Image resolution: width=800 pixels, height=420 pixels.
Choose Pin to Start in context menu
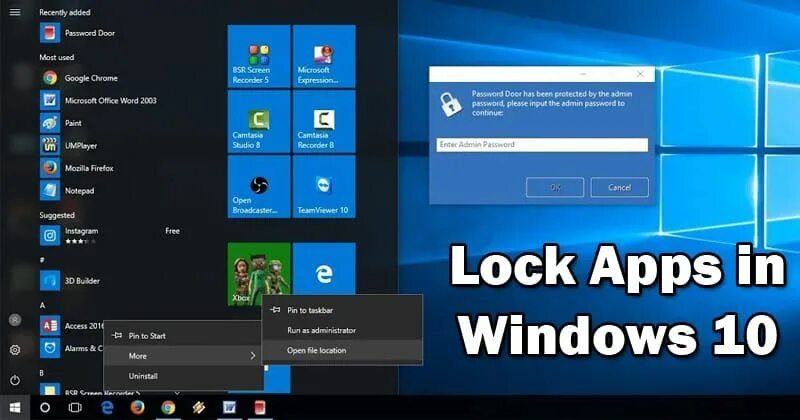[183, 336]
